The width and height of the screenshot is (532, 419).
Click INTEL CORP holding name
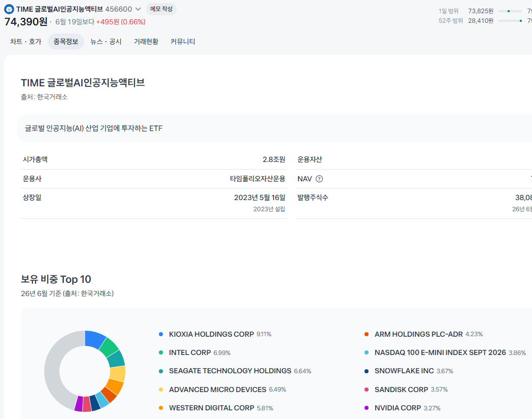190,353
